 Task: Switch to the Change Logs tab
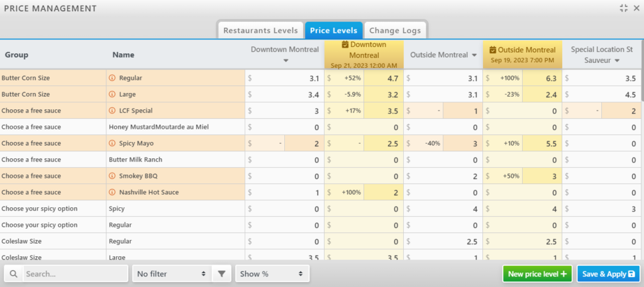pyautogui.click(x=396, y=30)
